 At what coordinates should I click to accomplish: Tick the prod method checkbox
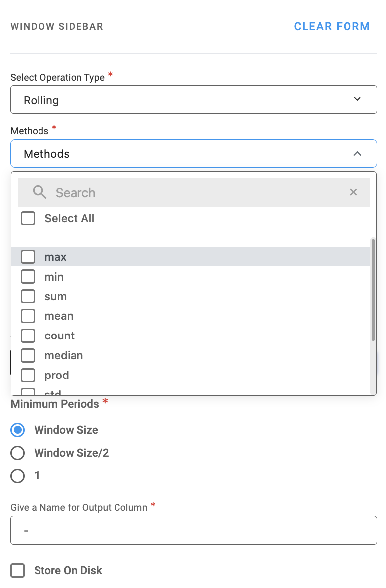point(28,376)
